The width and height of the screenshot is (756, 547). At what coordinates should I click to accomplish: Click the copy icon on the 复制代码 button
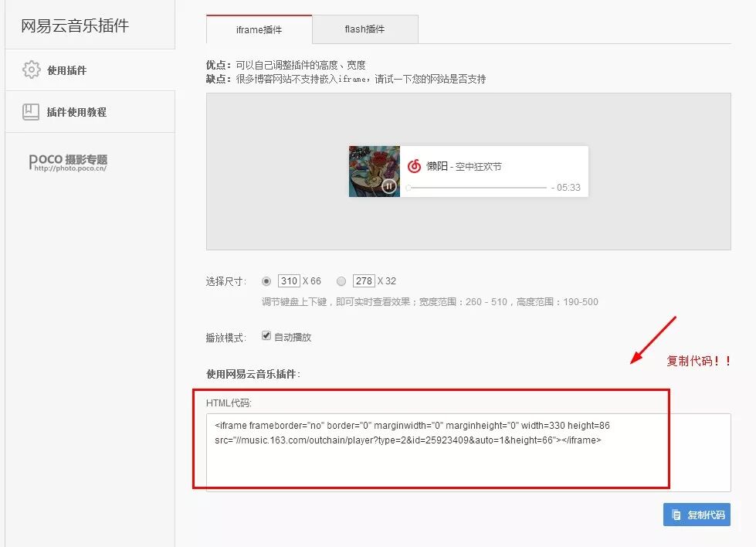pyautogui.click(x=676, y=515)
